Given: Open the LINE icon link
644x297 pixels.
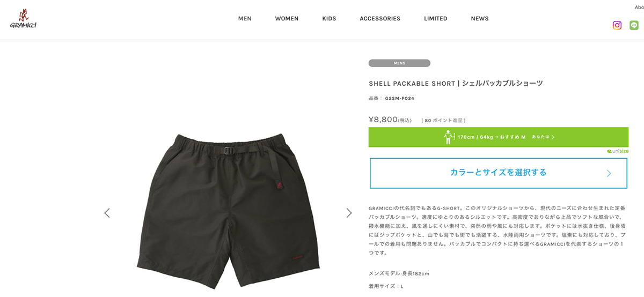Looking at the screenshot, I should [634, 25].
